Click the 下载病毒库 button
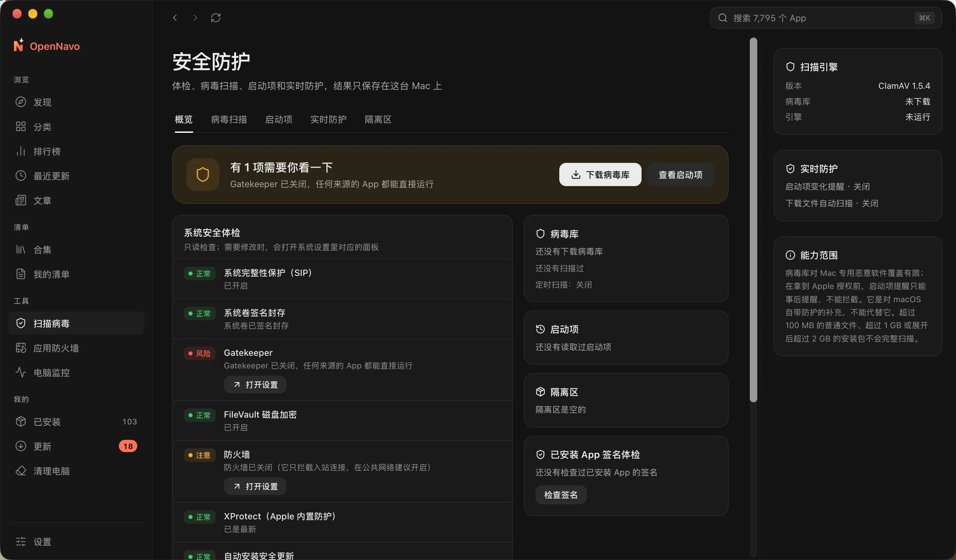Viewport: 956px width, 560px height. pos(600,174)
